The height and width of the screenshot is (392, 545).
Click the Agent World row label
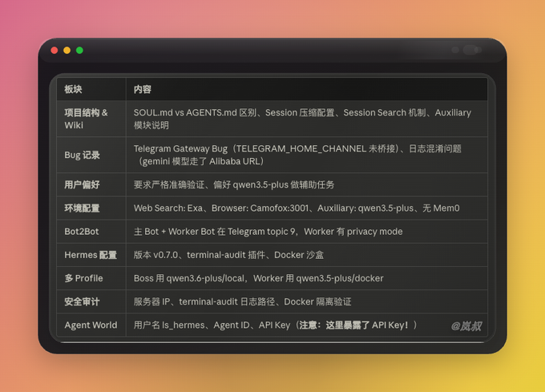tap(91, 325)
